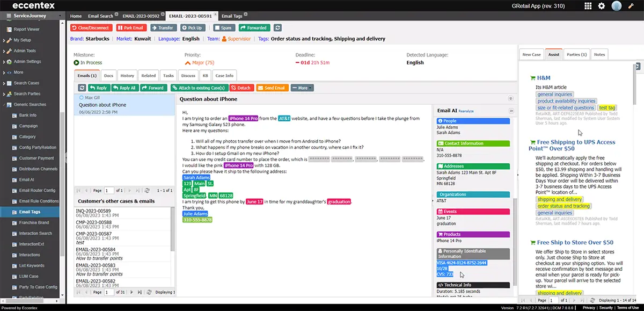Open Email AI item in sidebar

27,179
